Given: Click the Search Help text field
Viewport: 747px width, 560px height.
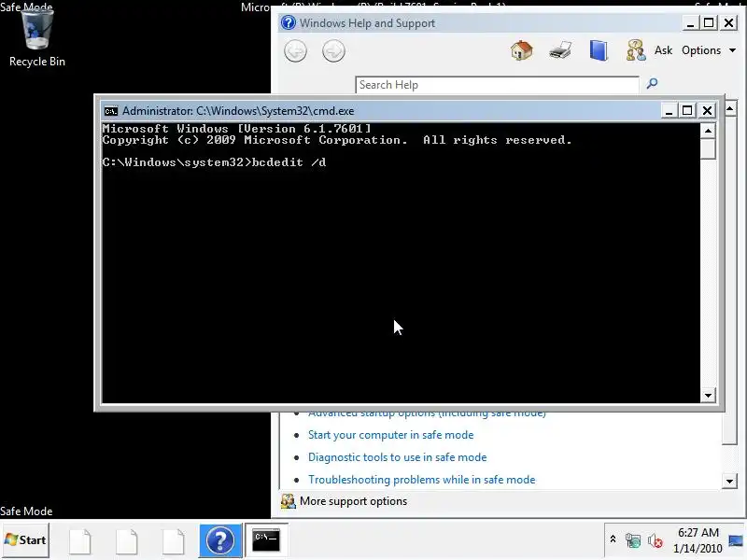Looking at the screenshot, I should coord(497,85).
